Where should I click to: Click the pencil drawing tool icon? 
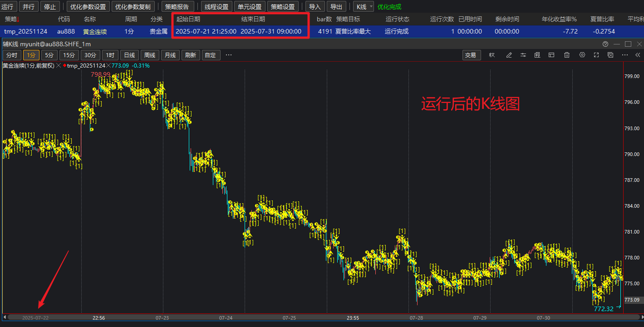tap(509, 55)
